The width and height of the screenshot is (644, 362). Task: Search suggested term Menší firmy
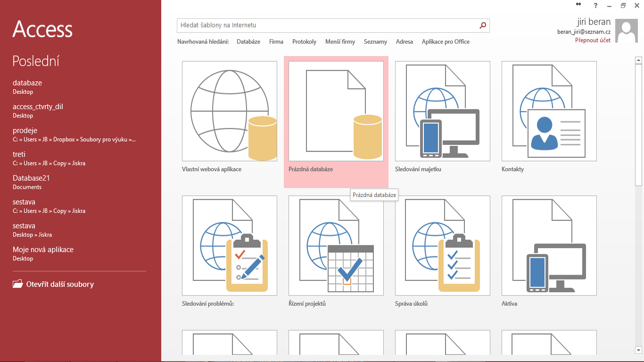click(x=340, y=42)
